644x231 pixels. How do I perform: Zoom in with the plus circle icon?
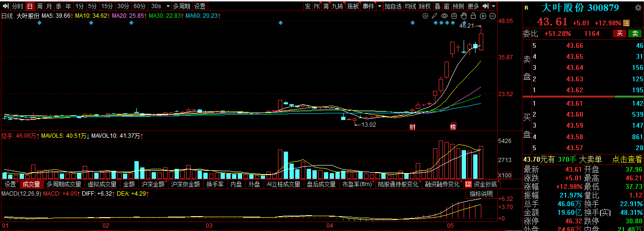483,16
